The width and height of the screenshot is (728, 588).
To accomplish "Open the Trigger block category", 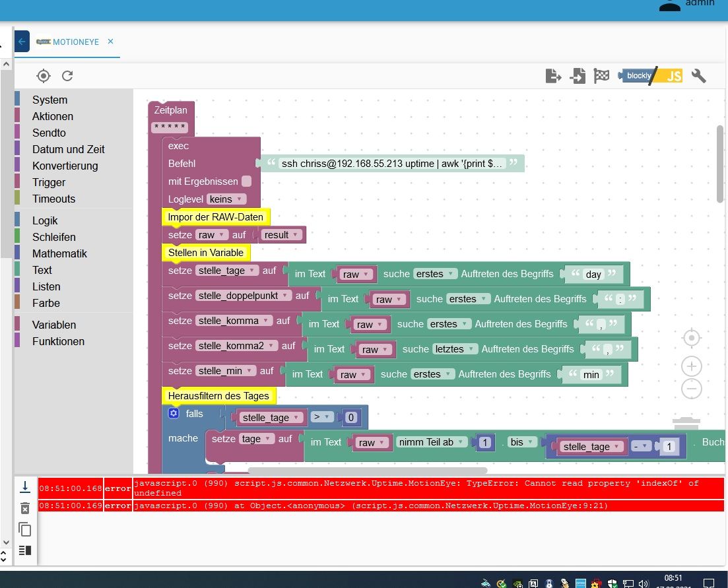I will pyautogui.click(x=50, y=182).
